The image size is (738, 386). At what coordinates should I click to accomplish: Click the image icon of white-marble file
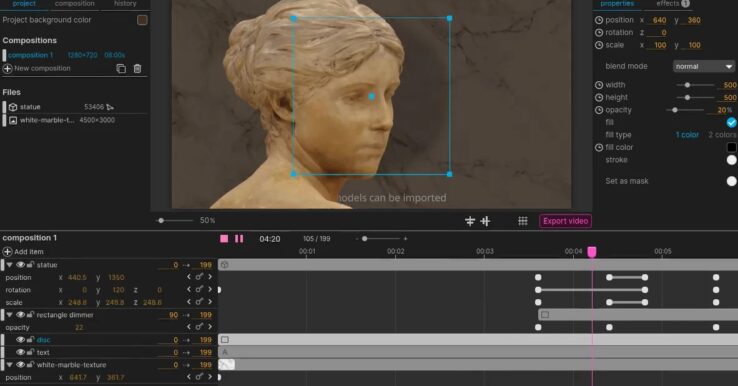coord(13,121)
